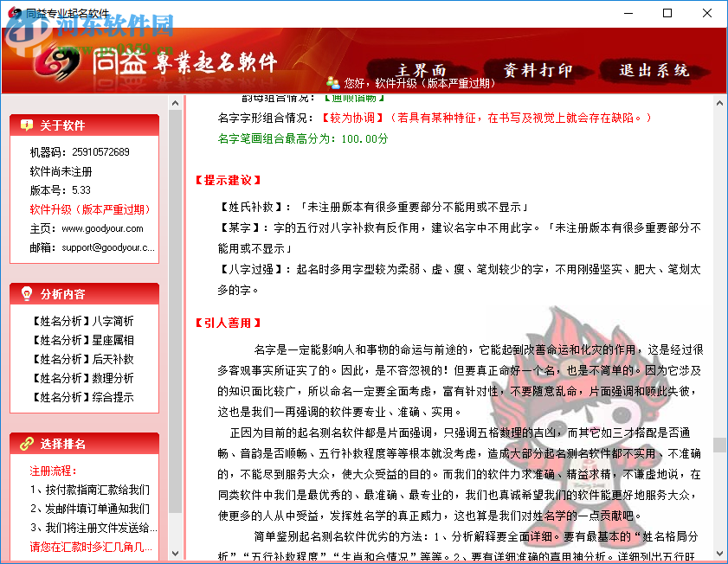
Task: Click the speech-bubble icon beside 关于软件
Action: pyautogui.click(x=26, y=124)
